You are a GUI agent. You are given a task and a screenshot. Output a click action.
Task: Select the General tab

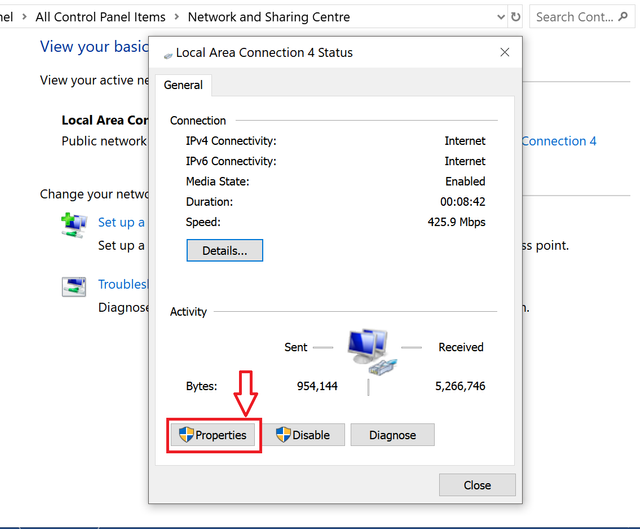[x=183, y=86]
